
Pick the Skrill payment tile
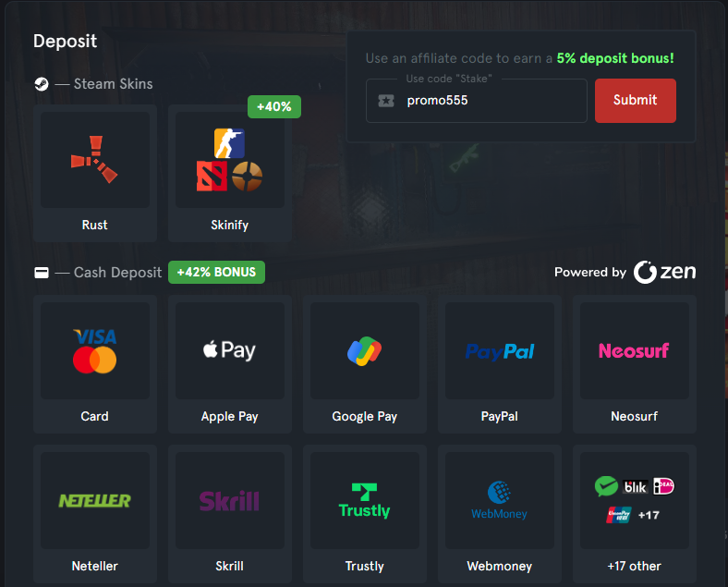230,514
